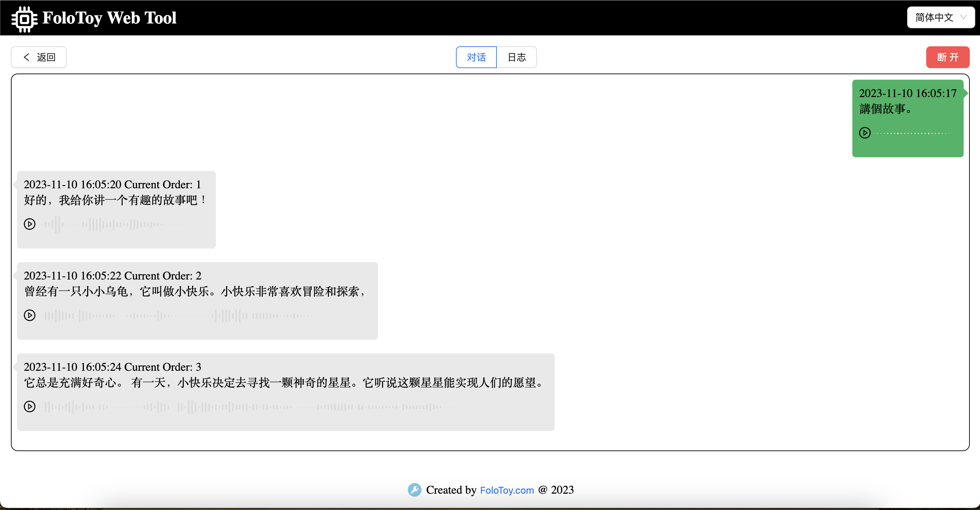Collapse the language picker at top right
The height and width of the screenshot is (510, 980).
tap(941, 17)
